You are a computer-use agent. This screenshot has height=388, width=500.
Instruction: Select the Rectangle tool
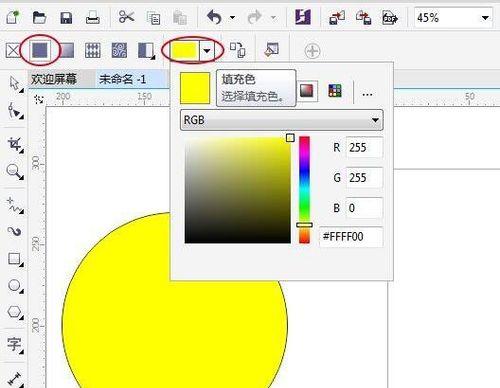click(x=15, y=259)
